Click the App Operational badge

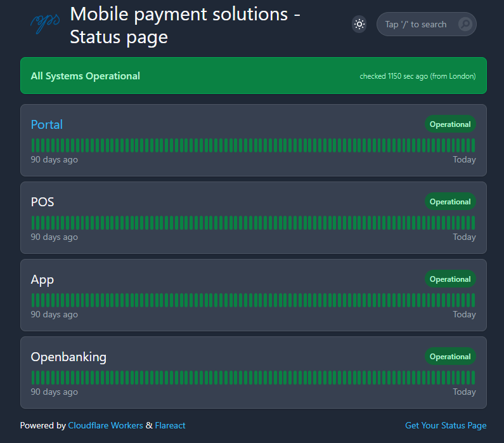click(x=450, y=279)
